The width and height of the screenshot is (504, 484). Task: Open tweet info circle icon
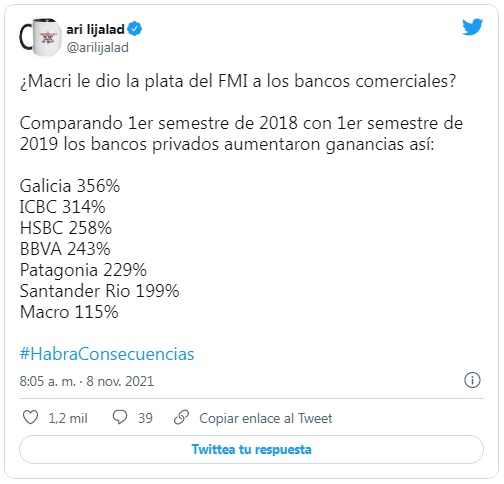[x=472, y=380]
